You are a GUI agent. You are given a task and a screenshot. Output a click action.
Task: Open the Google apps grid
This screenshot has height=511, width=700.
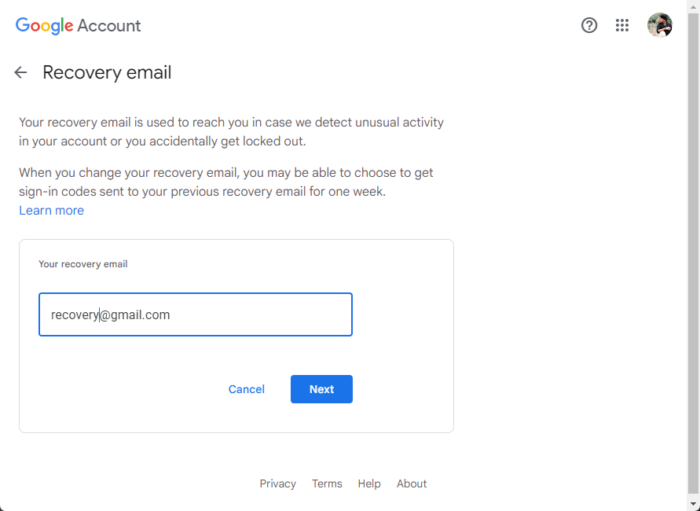click(x=622, y=26)
